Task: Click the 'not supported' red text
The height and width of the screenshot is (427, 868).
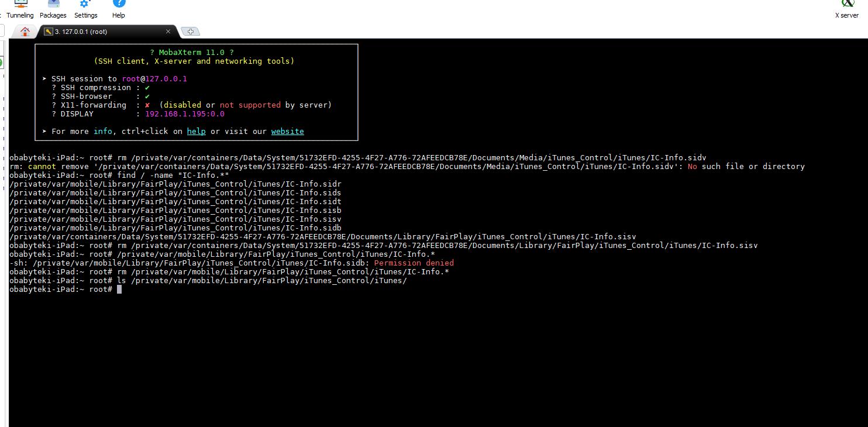Action: coord(250,105)
